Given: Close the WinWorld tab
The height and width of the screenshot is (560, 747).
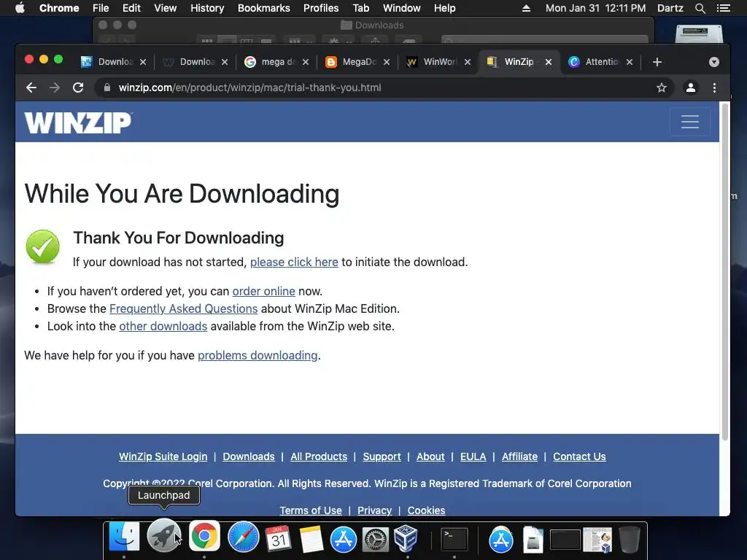Looking at the screenshot, I should click(468, 62).
